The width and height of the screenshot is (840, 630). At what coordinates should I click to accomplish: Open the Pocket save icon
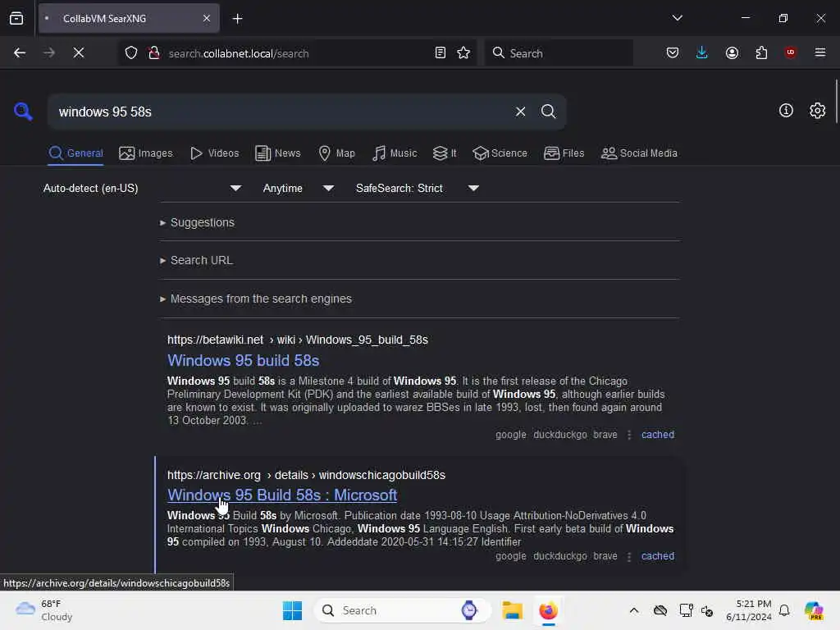(x=673, y=52)
